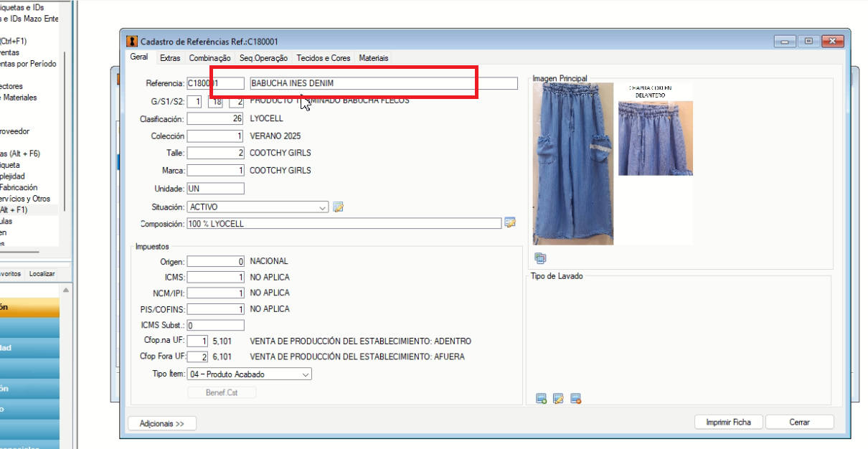Click the Cfop Fora UF field
The width and height of the screenshot is (868, 449).
point(198,357)
